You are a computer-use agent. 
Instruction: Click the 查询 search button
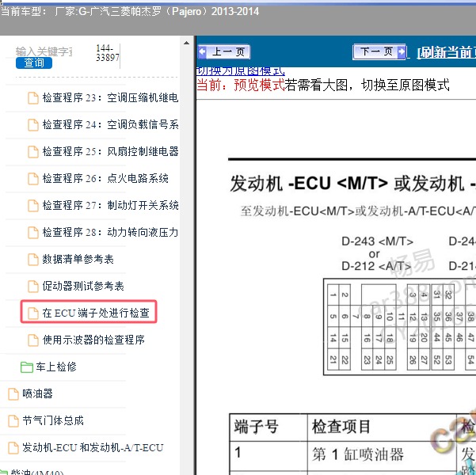[34, 63]
